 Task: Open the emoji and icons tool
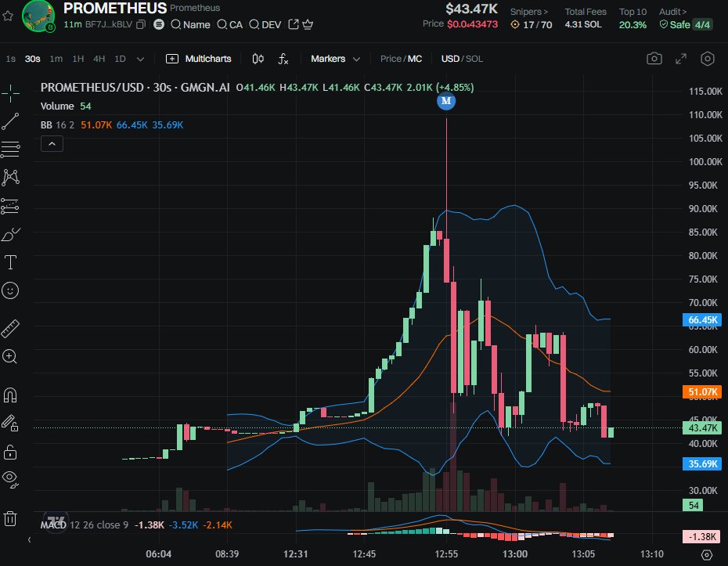10,290
